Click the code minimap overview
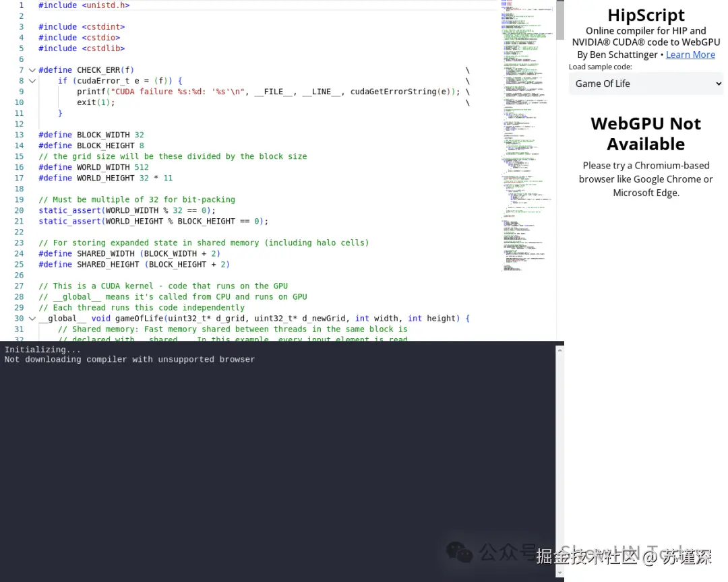 click(526, 135)
